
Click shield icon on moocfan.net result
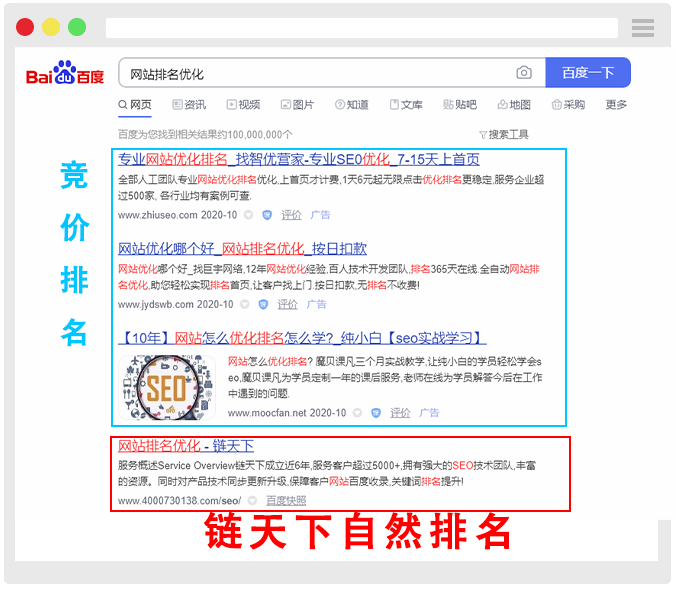coord(376,413)
